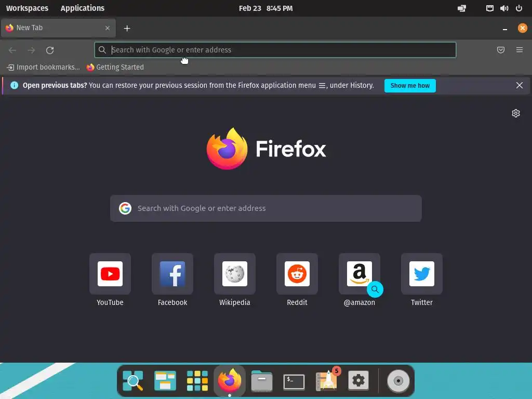
Task: Open the Firefox application hamburger menu
Action: point(520,50)
